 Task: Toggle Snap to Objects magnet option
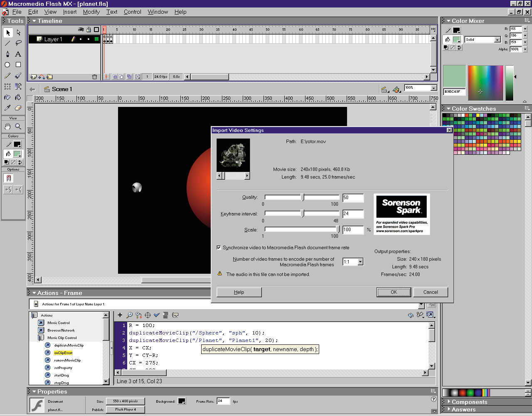point(8,178)
